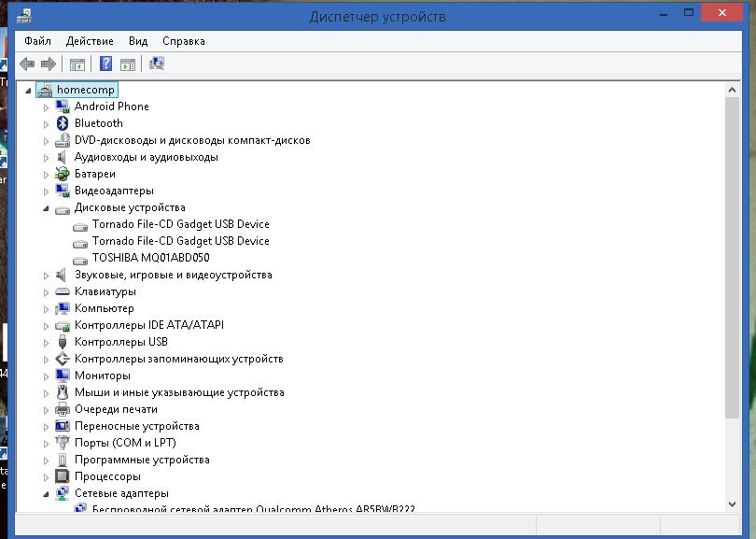Expand the Android Phone node

pos(46,106)
